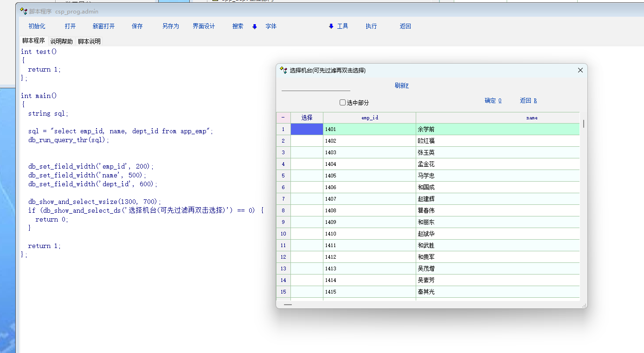
Task: Switch to the 脚本说明 tab
Action: (89, 41)
